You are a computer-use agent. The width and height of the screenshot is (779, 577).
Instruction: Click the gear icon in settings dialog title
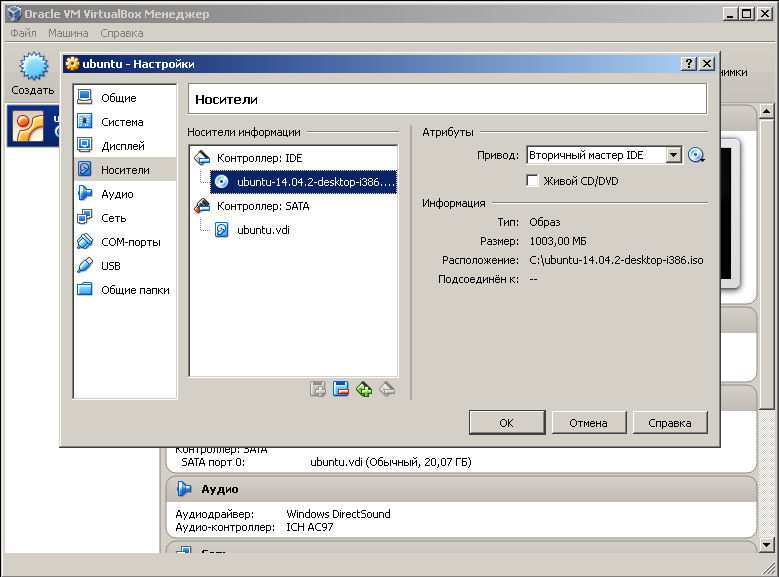[73, 64]
